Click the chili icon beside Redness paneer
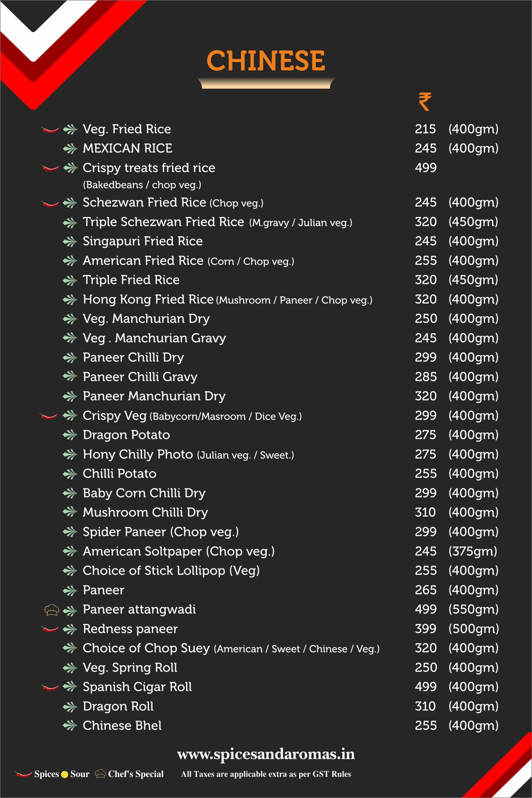532x798 pixels. (x=50, y=629)
